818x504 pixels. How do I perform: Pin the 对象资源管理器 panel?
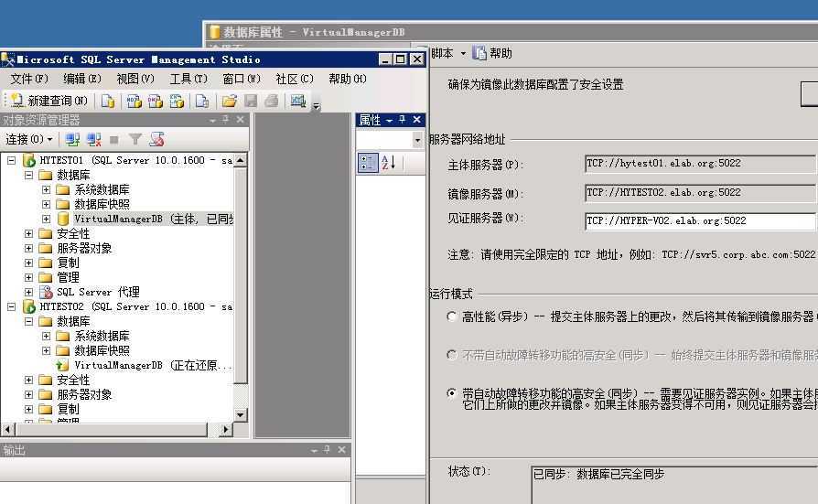pos(225,120)
